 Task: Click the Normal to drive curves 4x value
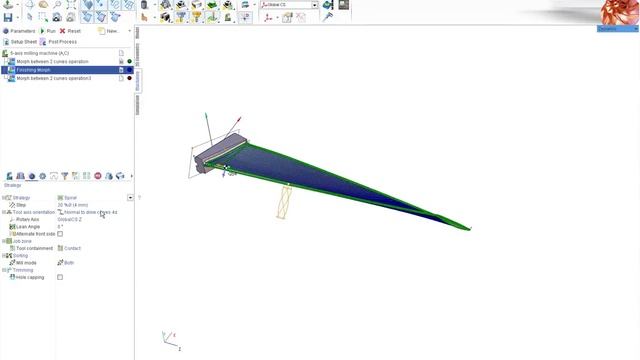(x=87, y=212)
